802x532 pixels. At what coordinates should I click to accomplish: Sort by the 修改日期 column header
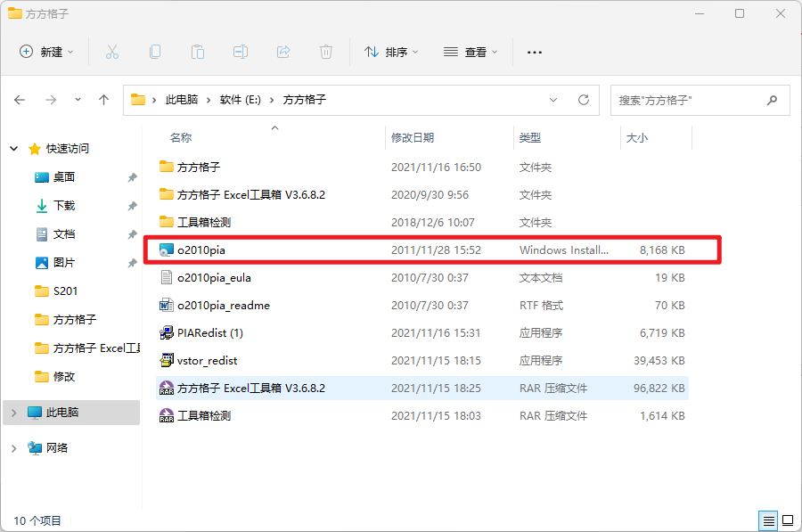tap(413, 137)
